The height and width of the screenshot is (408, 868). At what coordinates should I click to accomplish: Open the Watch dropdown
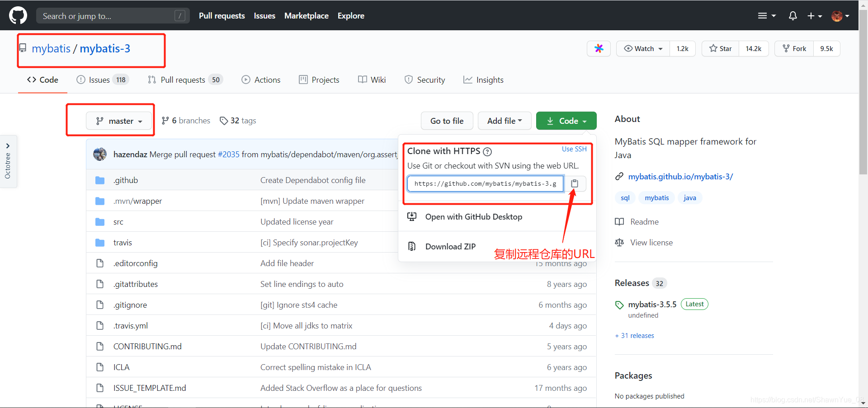tap(643, 48)
